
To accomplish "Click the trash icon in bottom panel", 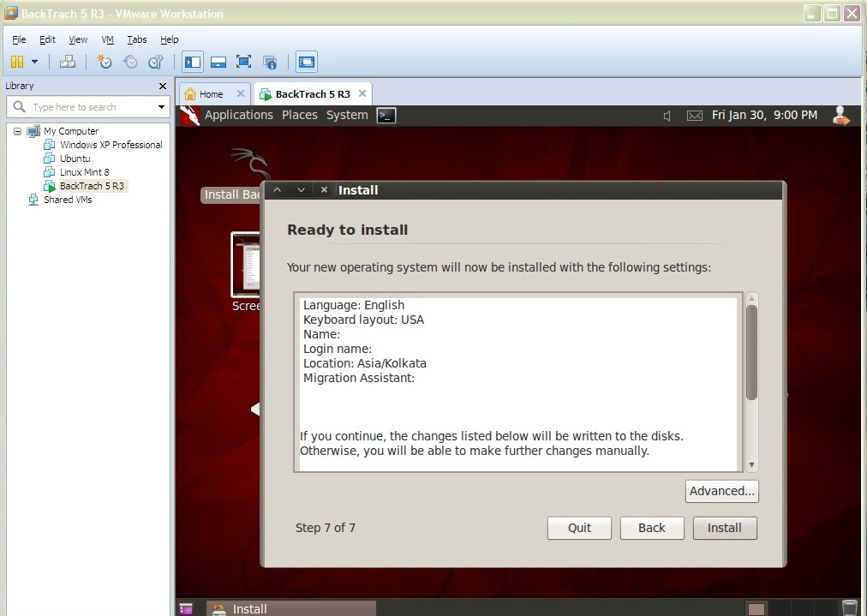I will pos(849,607).
